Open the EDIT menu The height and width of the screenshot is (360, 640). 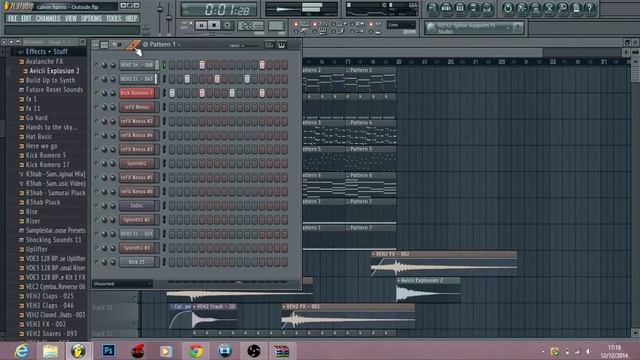pyautogui.click(x=26, y=19)
